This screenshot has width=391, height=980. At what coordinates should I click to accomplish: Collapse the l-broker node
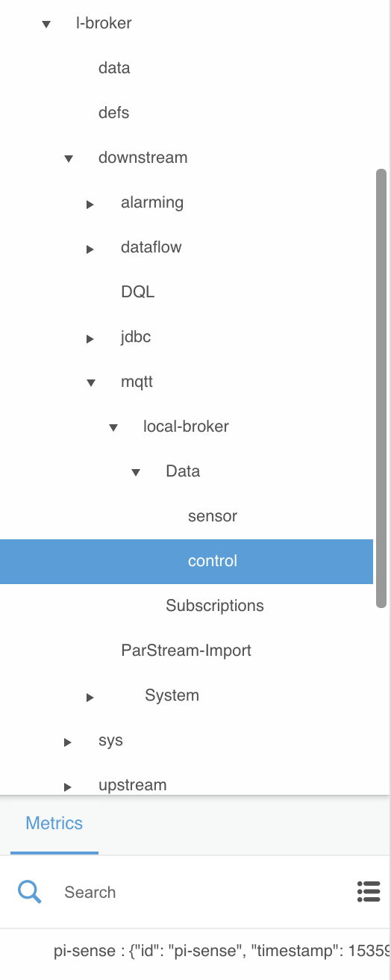pos(46,24)
